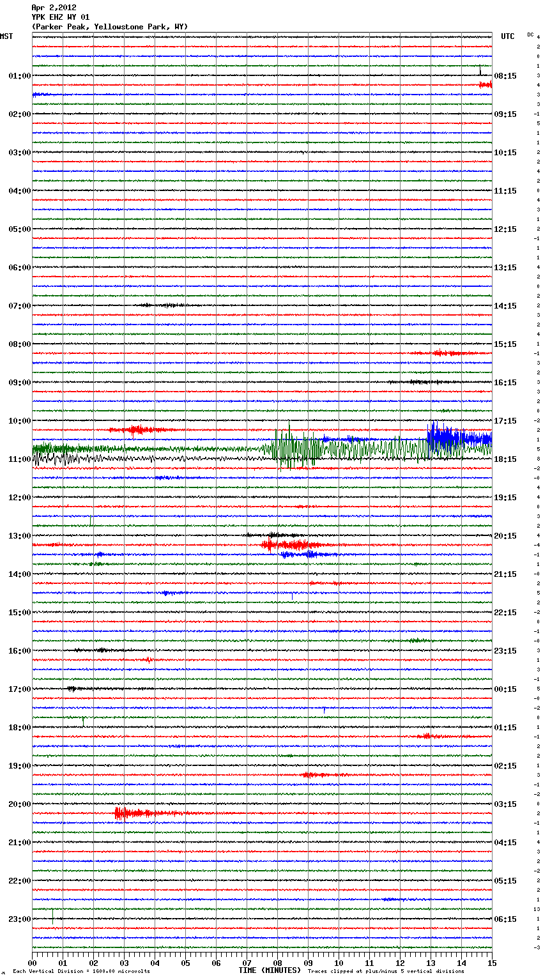
Task: Click the "12:00" MST time label
Action: 20,498
